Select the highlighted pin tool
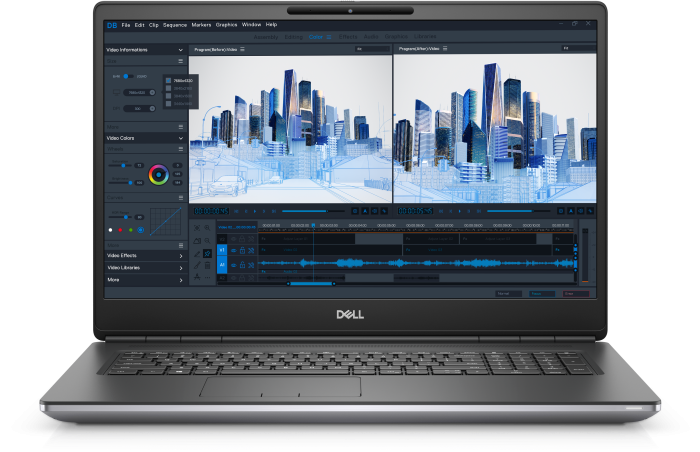This screenshot has height=452, width=700. click(208, 254)
